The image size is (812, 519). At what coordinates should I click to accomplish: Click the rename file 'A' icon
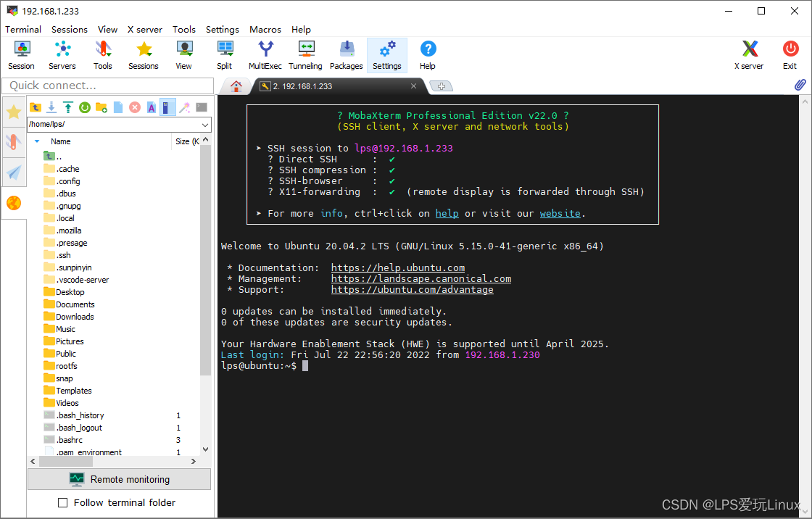[x=152, y=107]
